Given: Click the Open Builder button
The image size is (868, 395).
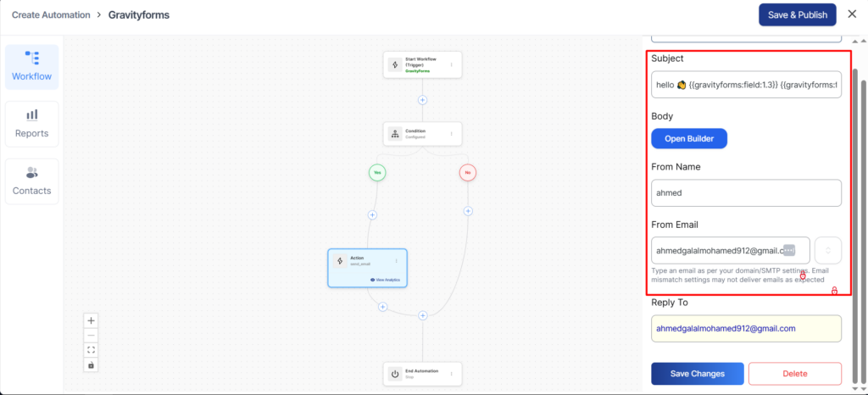Looking at the screenshot, I should pos(688,139).
